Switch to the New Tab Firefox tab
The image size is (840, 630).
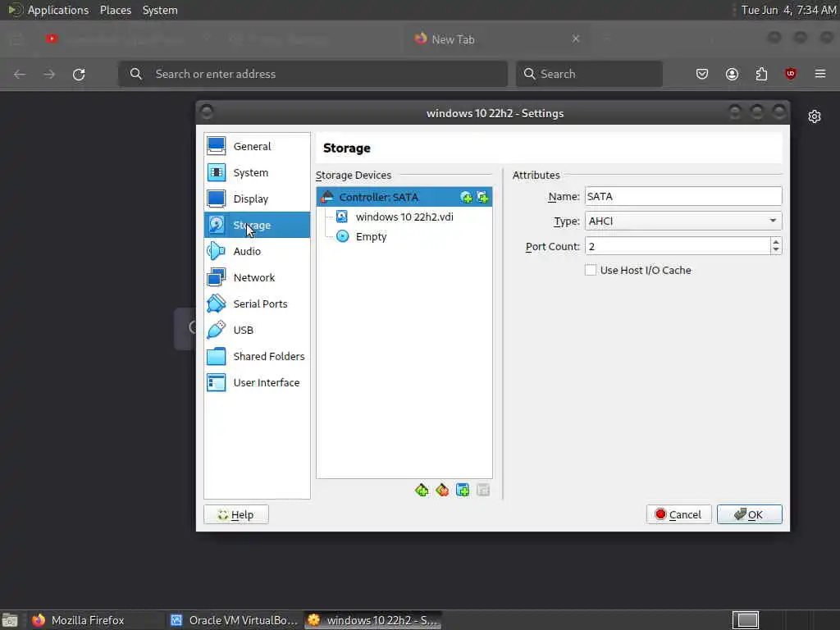pyautogui.click(x=496, y=39)
